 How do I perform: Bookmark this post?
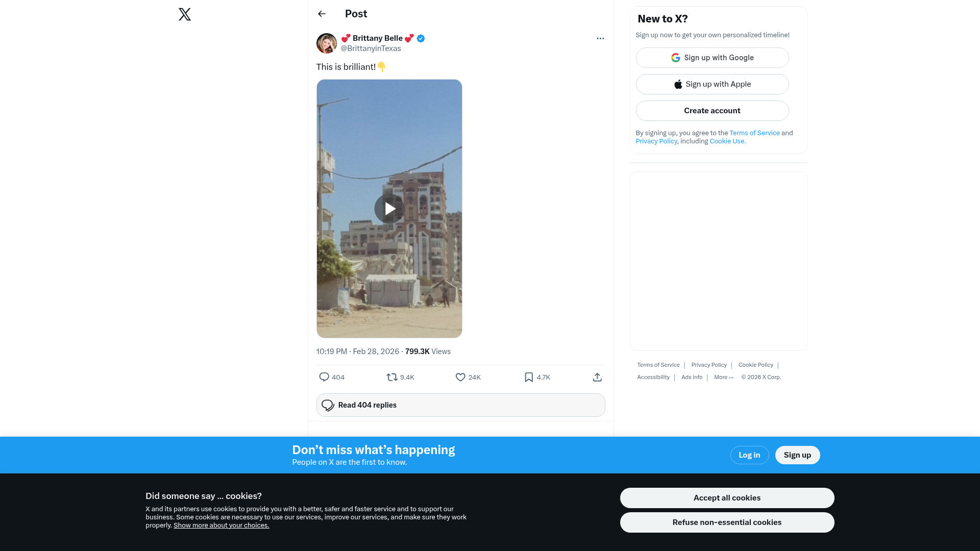tap(529, 377)
